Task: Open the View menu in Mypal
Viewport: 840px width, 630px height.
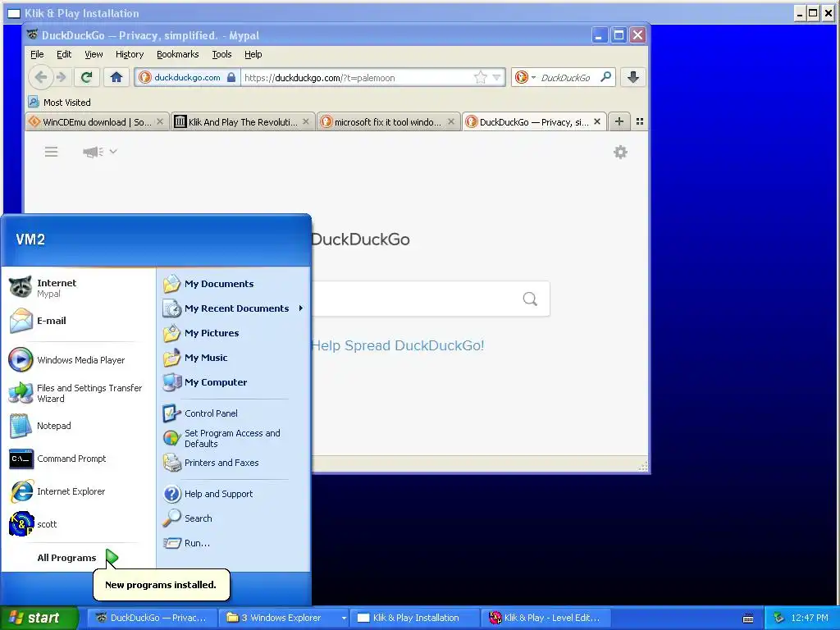Action: (94, 54)
